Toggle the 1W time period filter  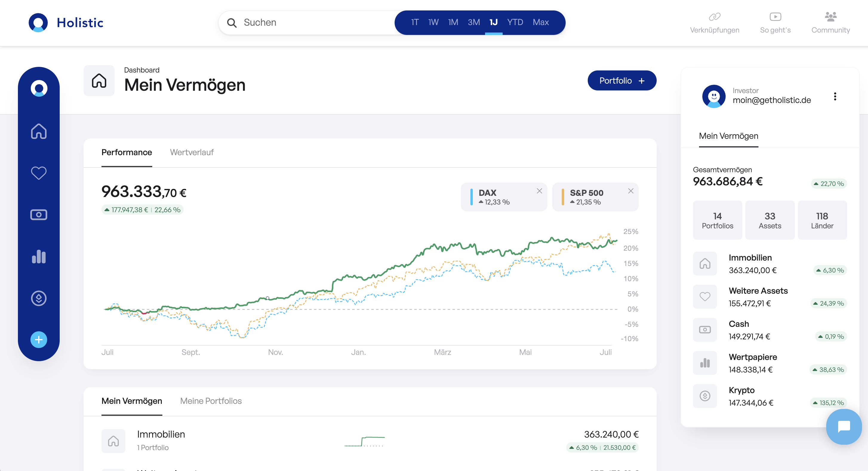(433, 22)
